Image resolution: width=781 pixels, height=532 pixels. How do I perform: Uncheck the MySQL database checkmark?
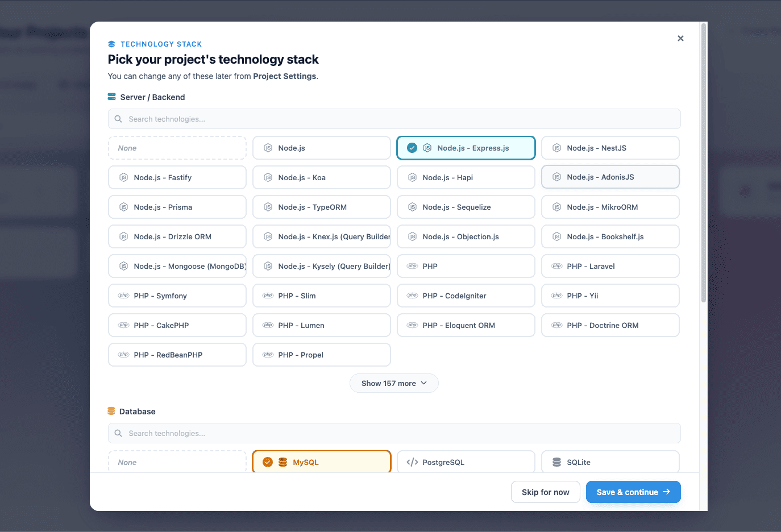click(x=268, y=462)
